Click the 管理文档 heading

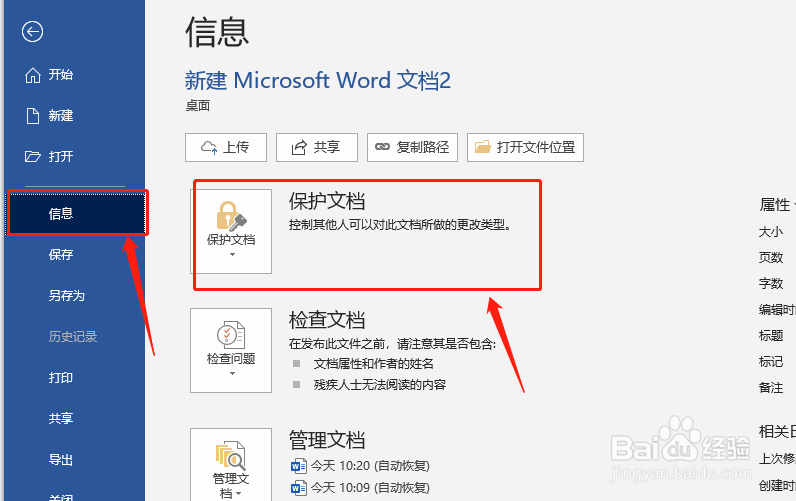(x=327, y=440)
